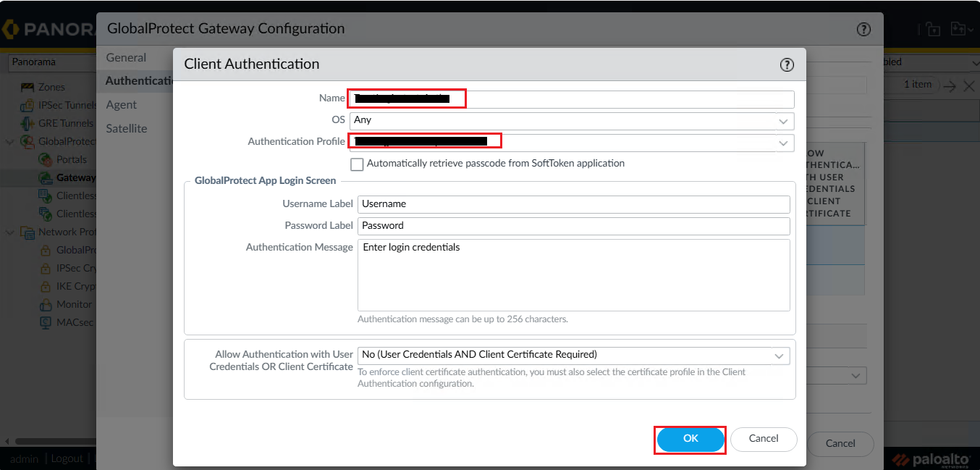Collapse the GlobalProtect tree node
Image resolution: width=980 pixels, height=470 pixels.
pyautogui.click(x=10, y=141)
